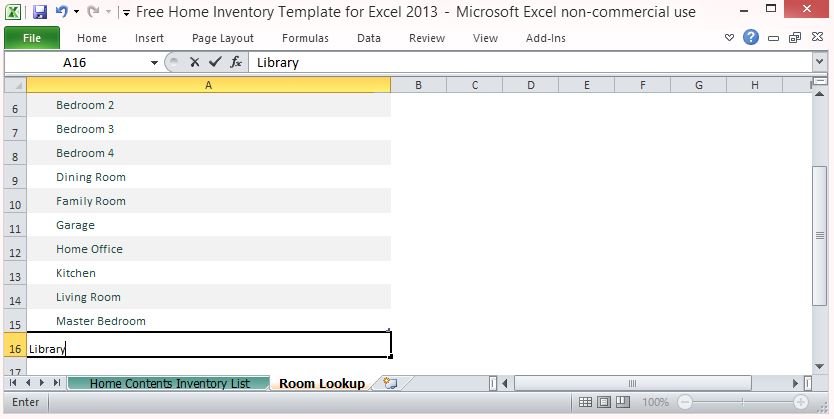Select row 9 header
This screenshot has height=419, width=834.
(x=15, y=177)
